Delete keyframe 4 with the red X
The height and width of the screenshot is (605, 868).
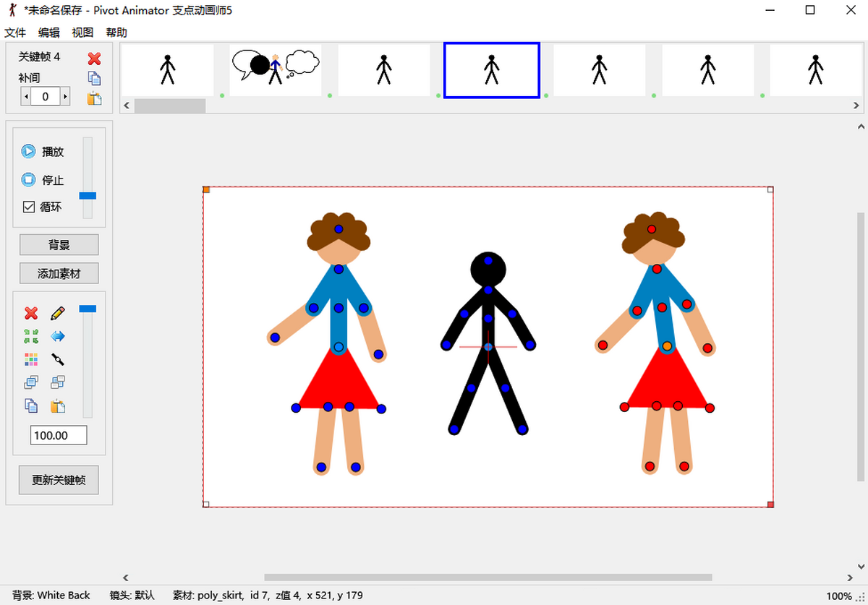click(94, 59)
